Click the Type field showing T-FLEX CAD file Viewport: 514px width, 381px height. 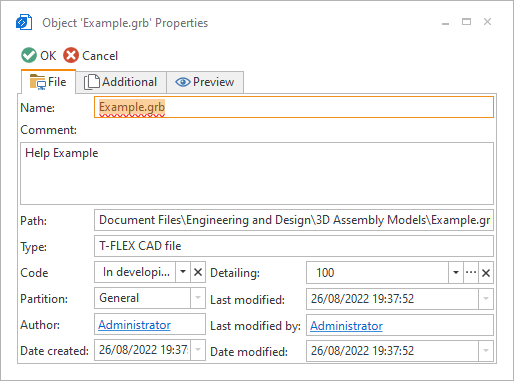294,246
